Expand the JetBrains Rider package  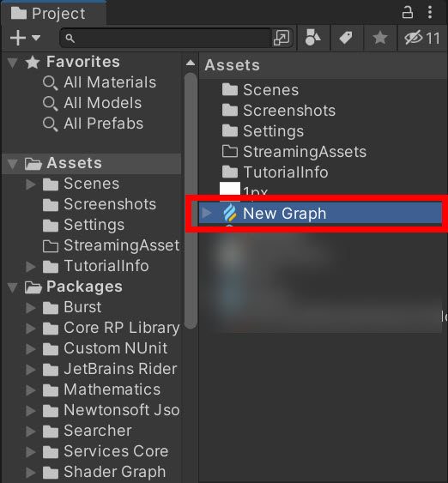(30, 370)
